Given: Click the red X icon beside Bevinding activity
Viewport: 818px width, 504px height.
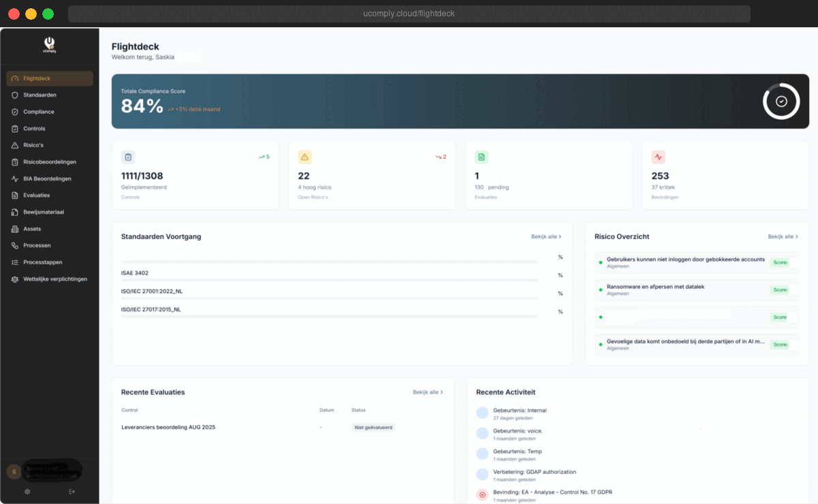Looking at the screenshot, I should [482, 494].
